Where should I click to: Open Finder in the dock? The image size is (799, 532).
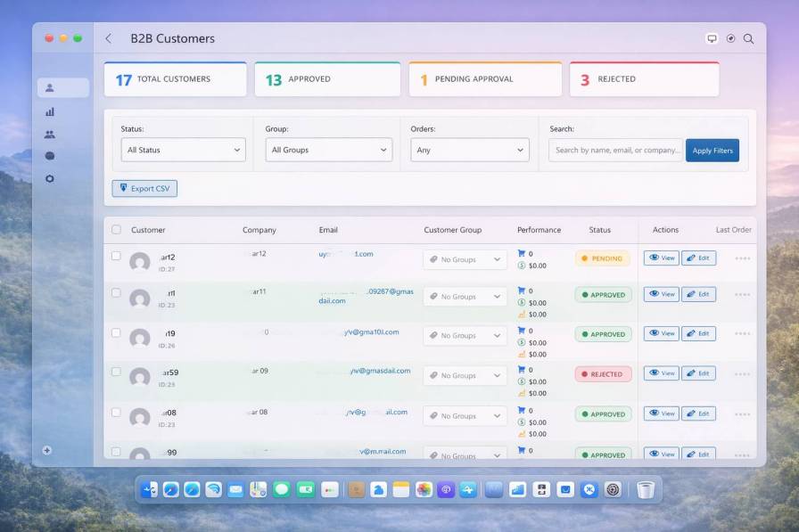[x=149, y=490]
